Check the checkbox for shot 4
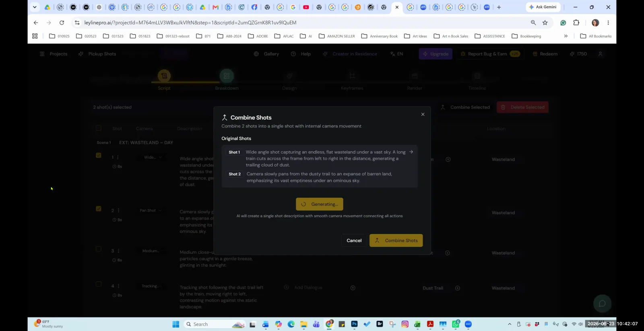Image resolution: width=644 pixels, height=331 pixels. tap(99, 284)
